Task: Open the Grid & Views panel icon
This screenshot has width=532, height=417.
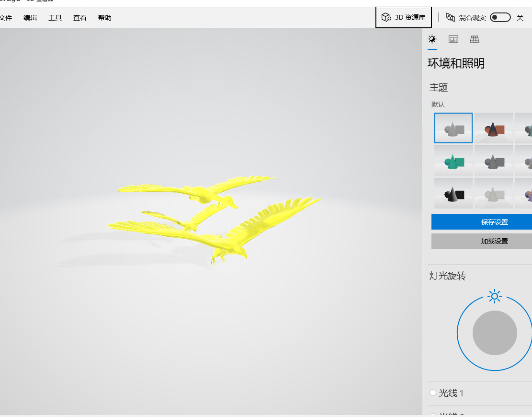Action: click(x=475, y=39)
